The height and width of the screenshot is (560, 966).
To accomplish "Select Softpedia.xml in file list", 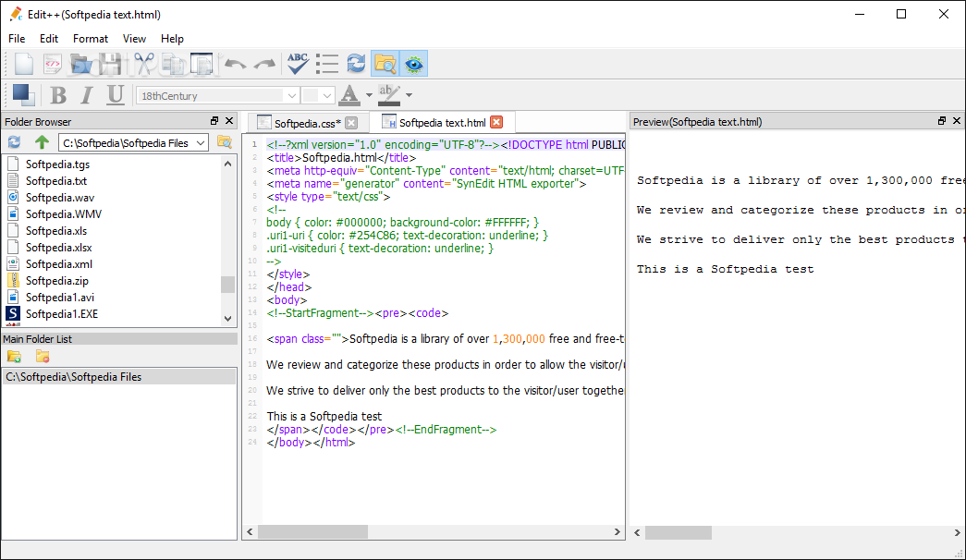I will [x=58, y=263].
